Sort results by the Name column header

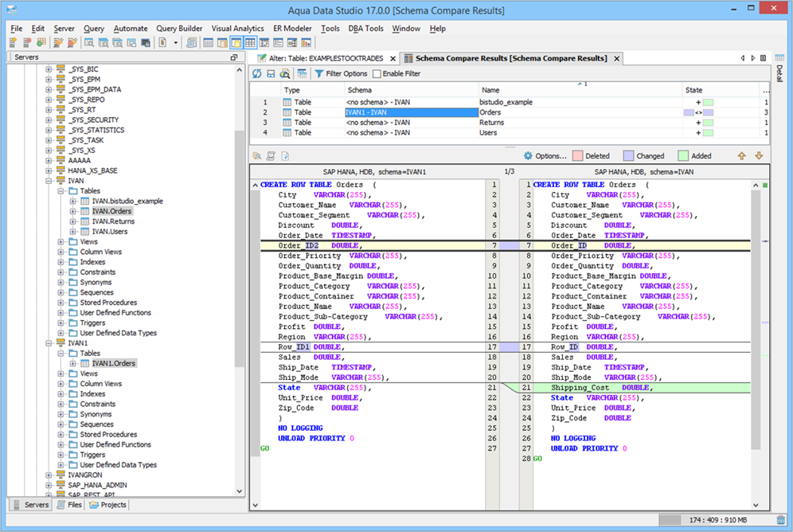(x=580, y=90)
